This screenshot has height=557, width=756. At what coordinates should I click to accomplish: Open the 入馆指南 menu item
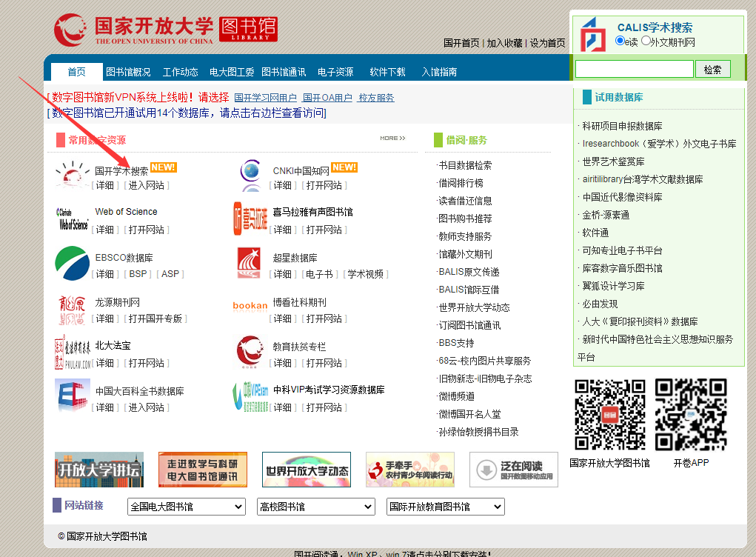click(439, 72)
